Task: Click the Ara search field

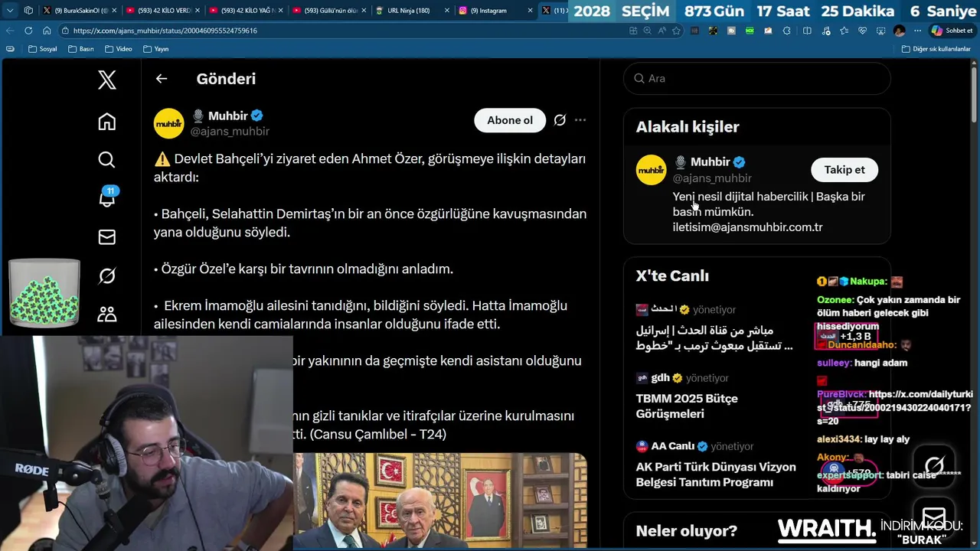Action: 757,78
